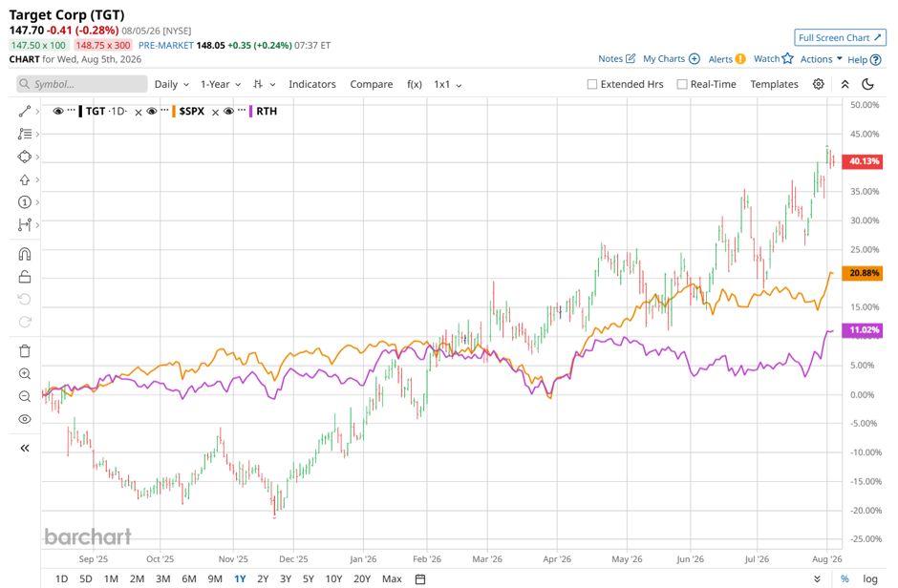Click the Help question mark icon
This screenshot has width=898, height=588.
[876, 59]
